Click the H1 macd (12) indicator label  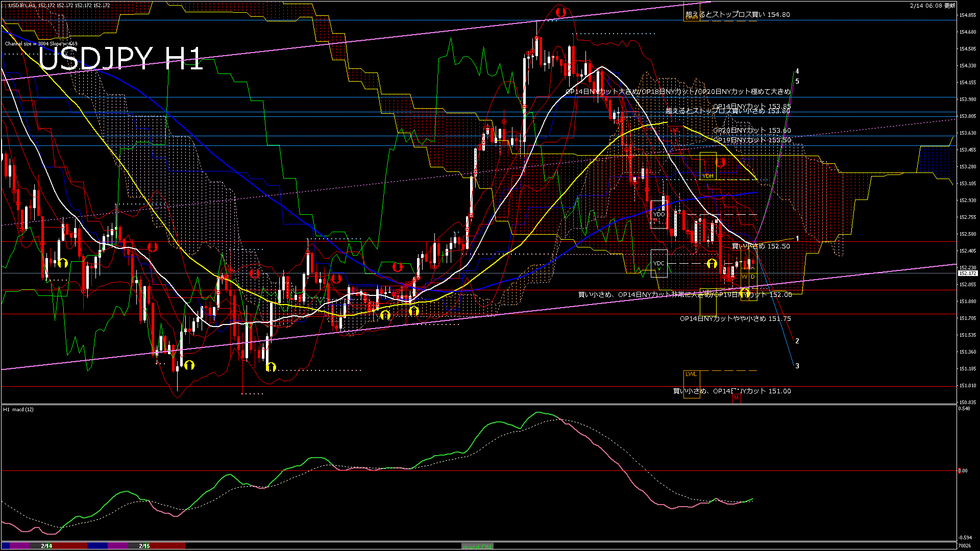click(18, 409)
